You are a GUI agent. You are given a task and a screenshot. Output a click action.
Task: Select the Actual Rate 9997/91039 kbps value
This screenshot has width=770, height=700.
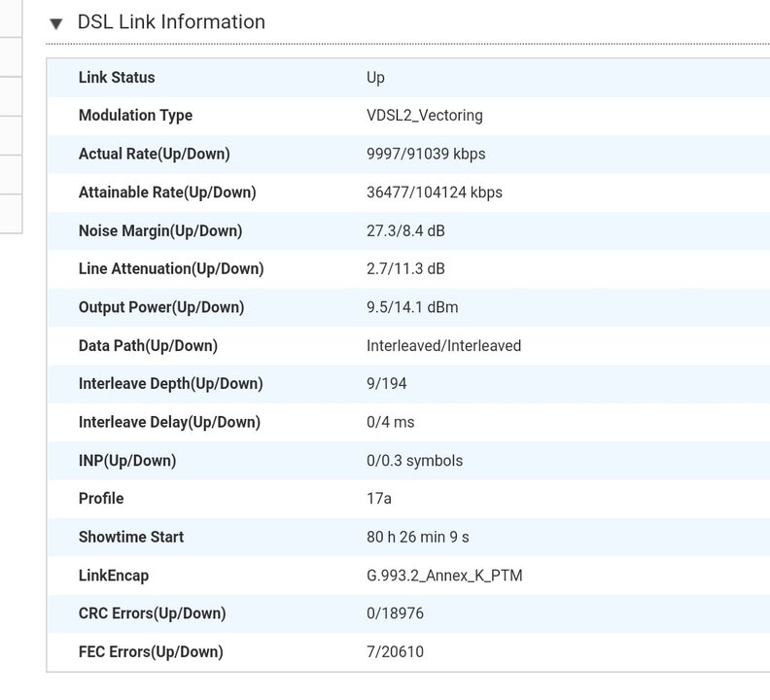426,154
